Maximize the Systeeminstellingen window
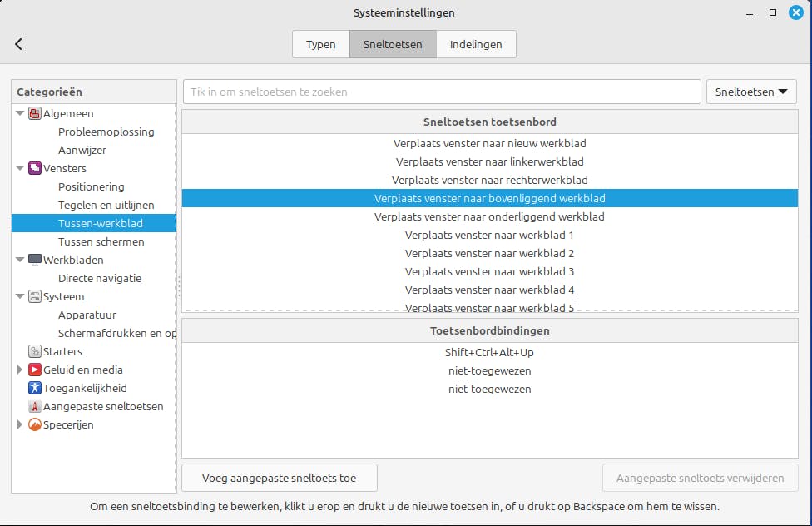The image size is (812, 526). pos(773,12)
